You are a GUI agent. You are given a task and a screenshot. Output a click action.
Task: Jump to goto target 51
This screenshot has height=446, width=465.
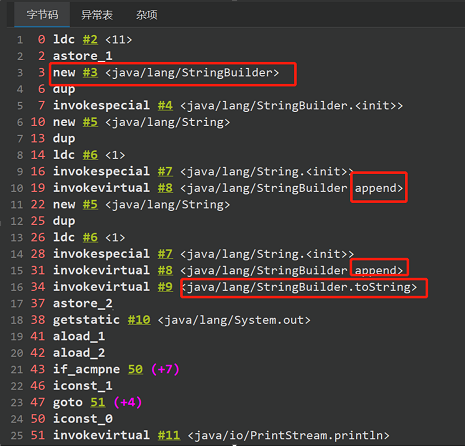coord(98,402)
